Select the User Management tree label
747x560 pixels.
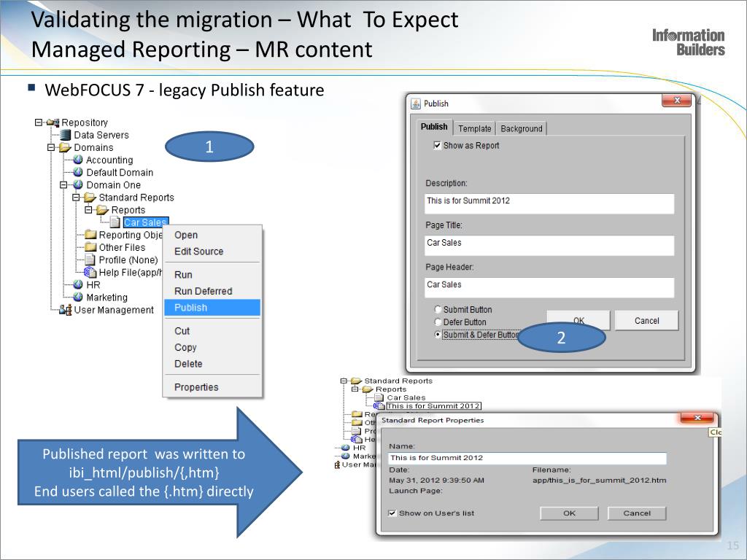pos(113,309)
